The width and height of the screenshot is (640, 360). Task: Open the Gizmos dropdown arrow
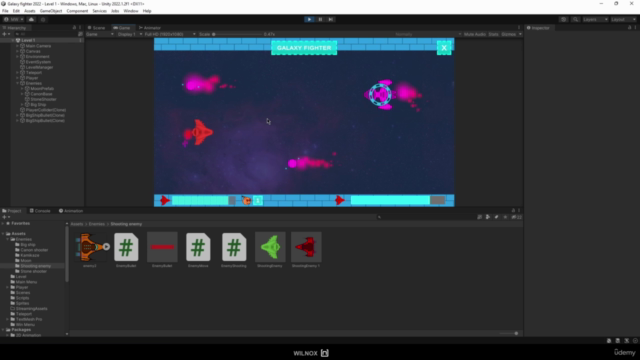click(x=520, y=34)
